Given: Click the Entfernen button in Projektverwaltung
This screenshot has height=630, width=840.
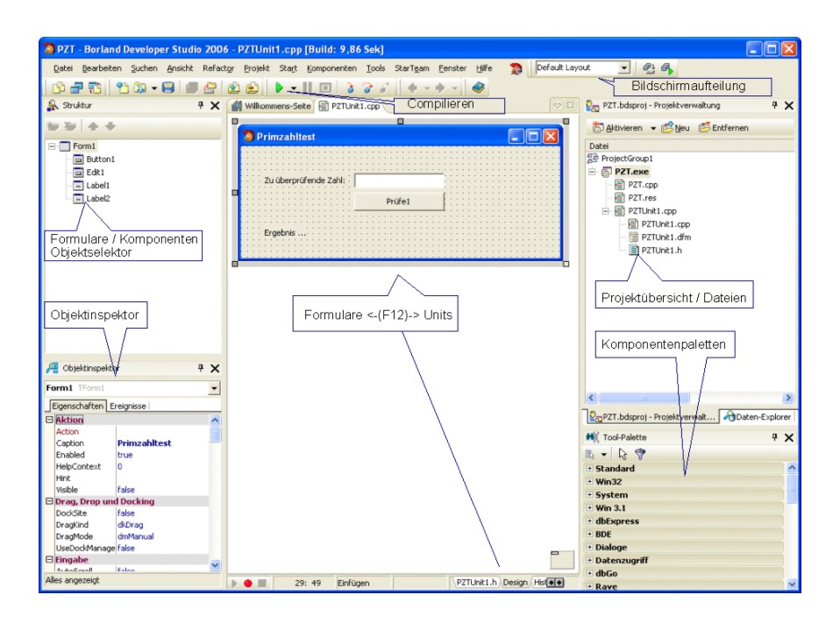Looking at the screenshot, I should pos(723,128).
